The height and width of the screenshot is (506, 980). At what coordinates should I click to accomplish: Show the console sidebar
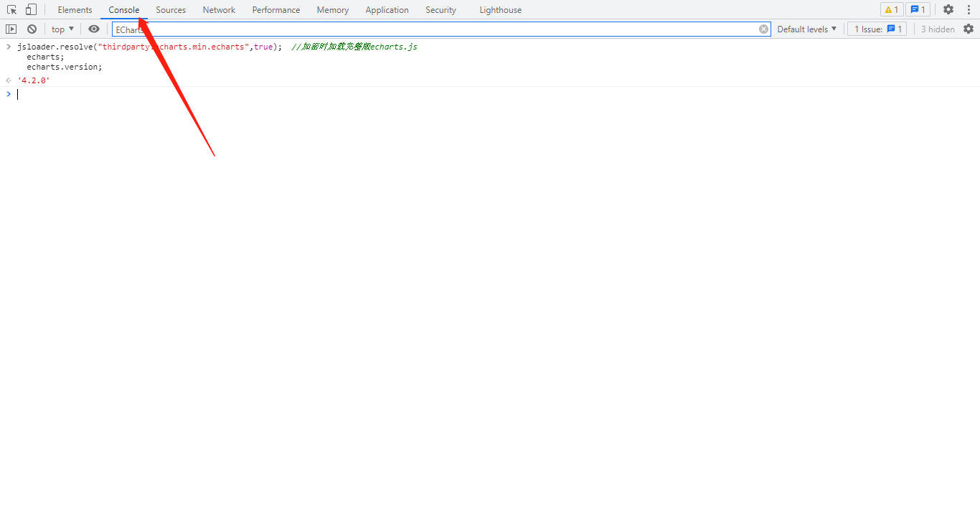click(11, 29)
